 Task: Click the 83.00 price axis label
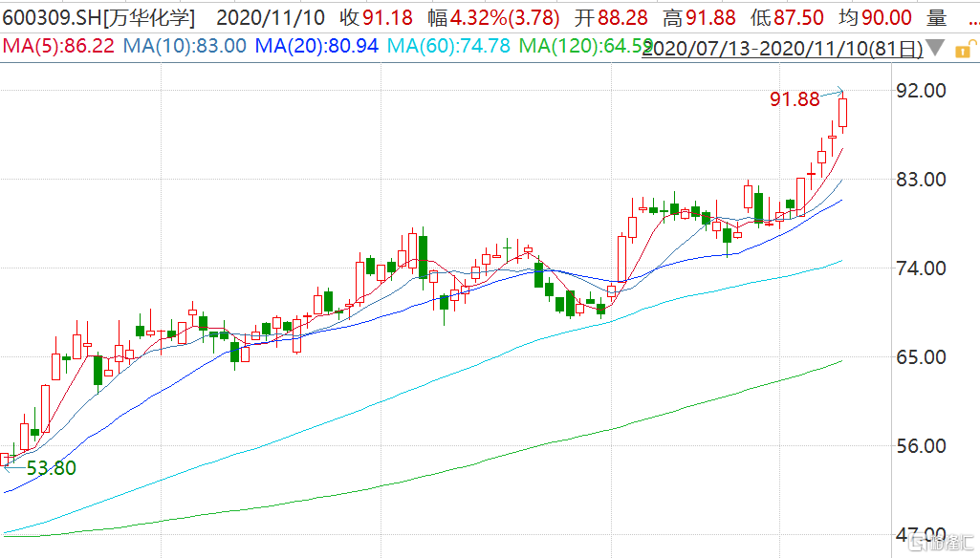point(921,180)
